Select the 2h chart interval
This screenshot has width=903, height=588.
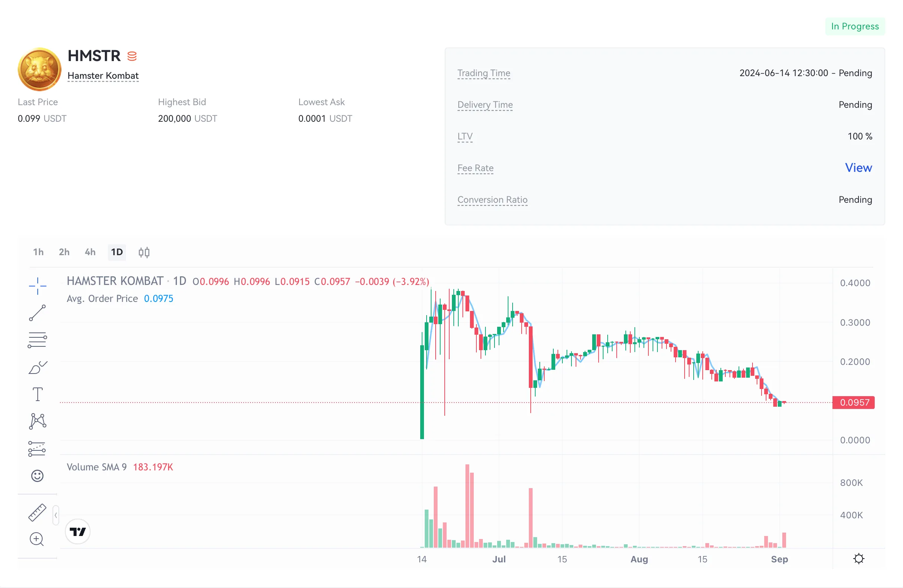[64, 252]
